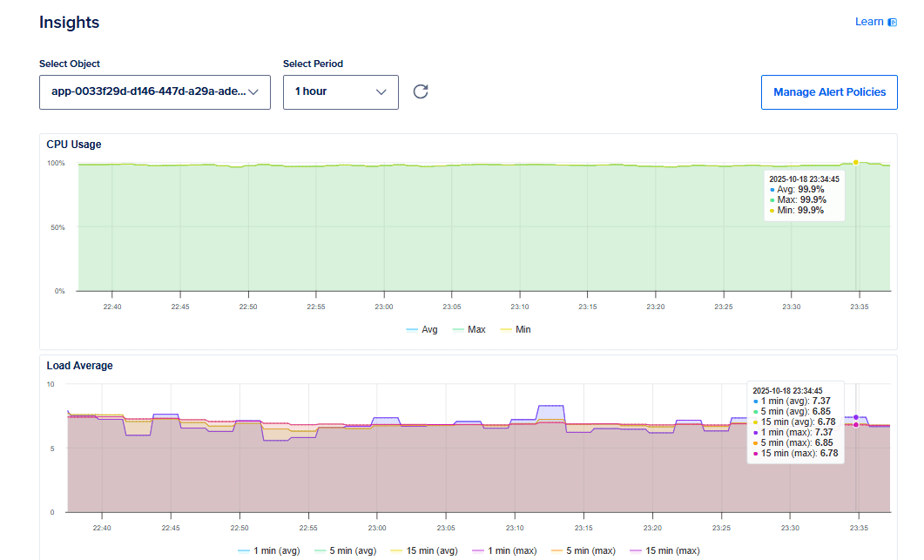
Task: Open the Select Object dropdown
Action: pyautogui.click(x=155, y=92)
